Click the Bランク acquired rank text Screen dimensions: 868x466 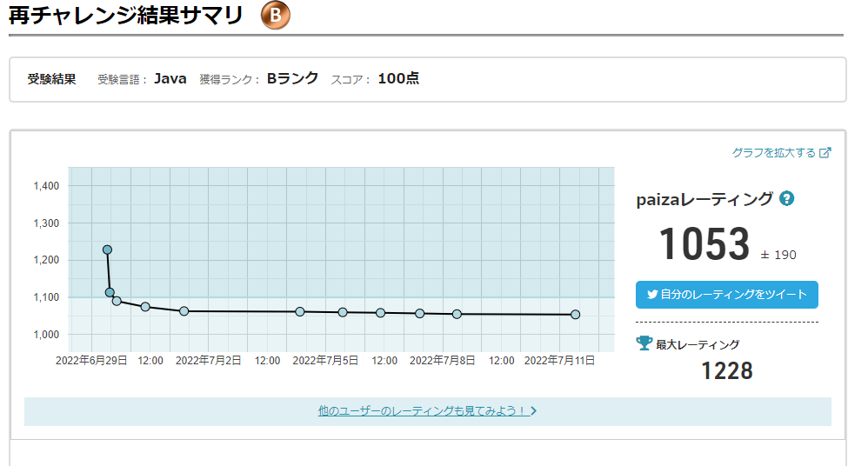click(x=292, y=78)
